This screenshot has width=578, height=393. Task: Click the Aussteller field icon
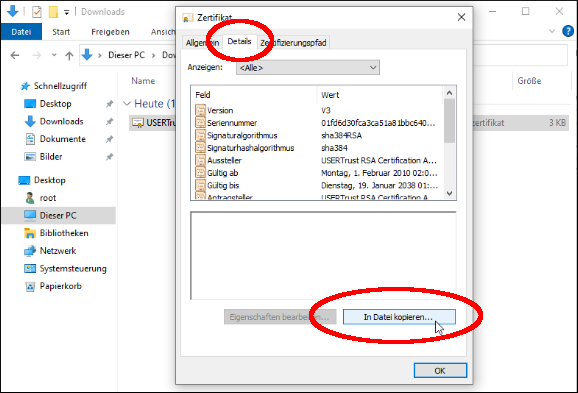[200, 160]
